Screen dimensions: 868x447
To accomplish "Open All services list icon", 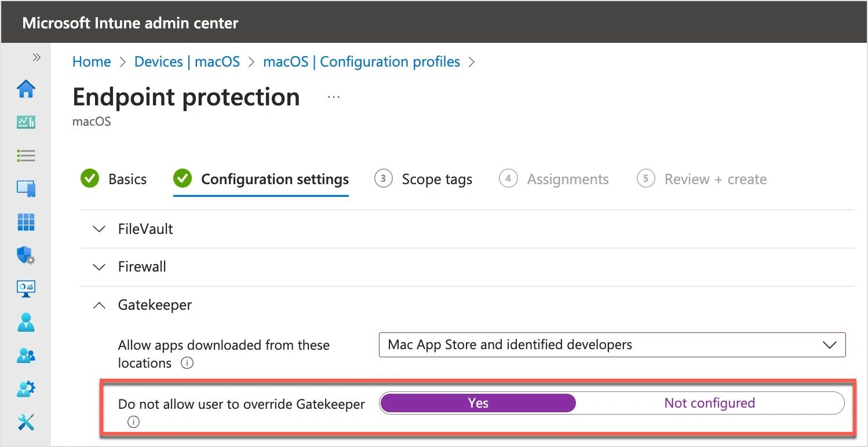I will [26, 155].
